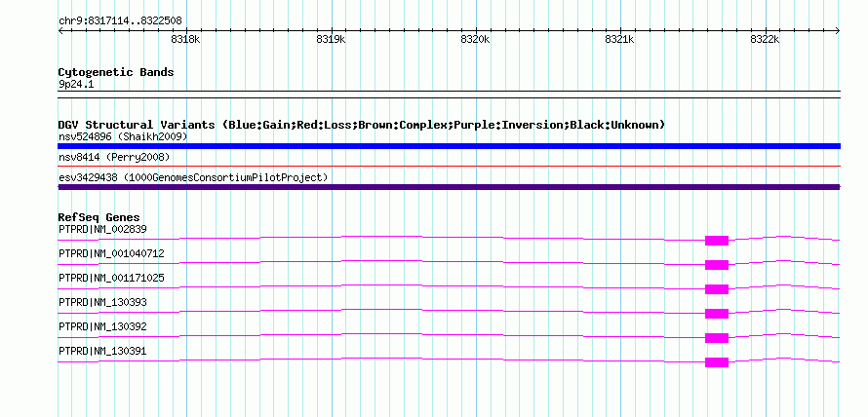Click the magenta exon block of NM_130392
The height and width of the screenshot is (417, 868).
(x=717, y=338)
